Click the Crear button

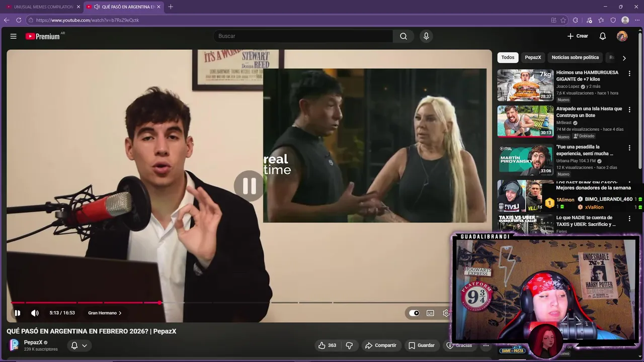pyautogui.click(x=578, y=36)
